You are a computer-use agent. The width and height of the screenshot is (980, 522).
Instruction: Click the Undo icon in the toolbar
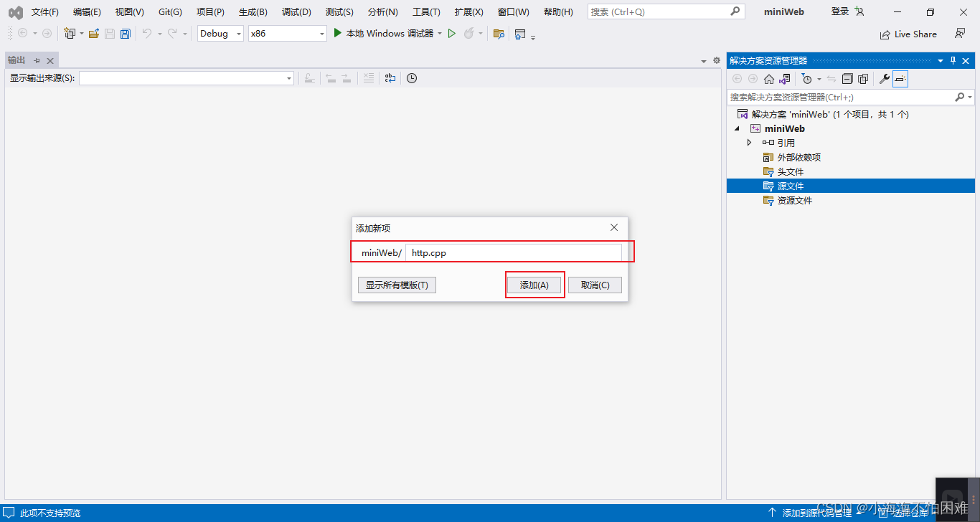(148, 33)
